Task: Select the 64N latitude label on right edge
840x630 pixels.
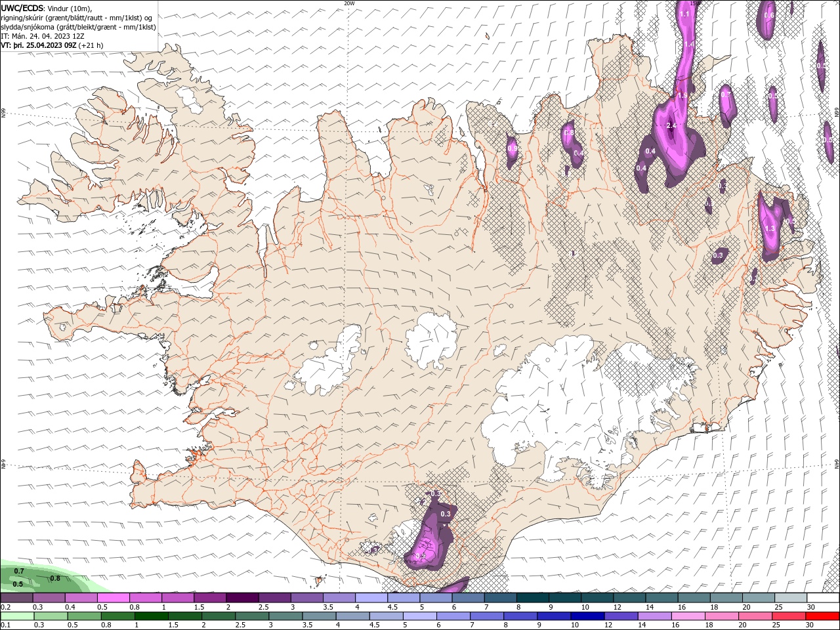Action: (837, 463)
